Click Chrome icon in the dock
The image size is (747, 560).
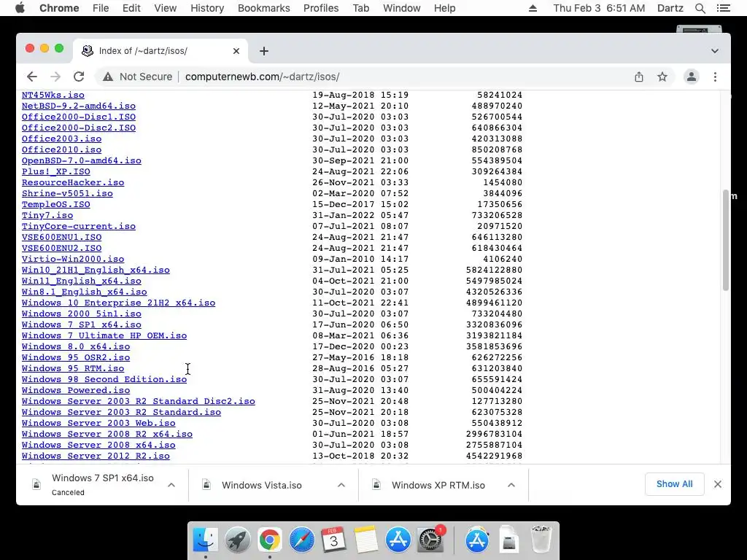pos(270,540)
